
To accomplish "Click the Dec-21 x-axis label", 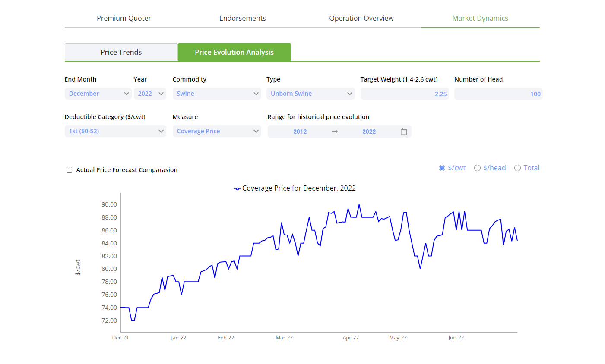I will (x=120, y=338).
